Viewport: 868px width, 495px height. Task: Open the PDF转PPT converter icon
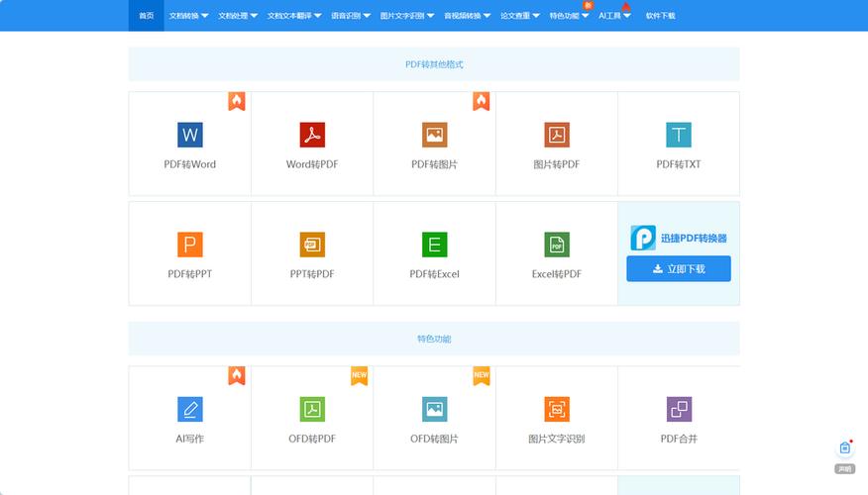(190, 245)
